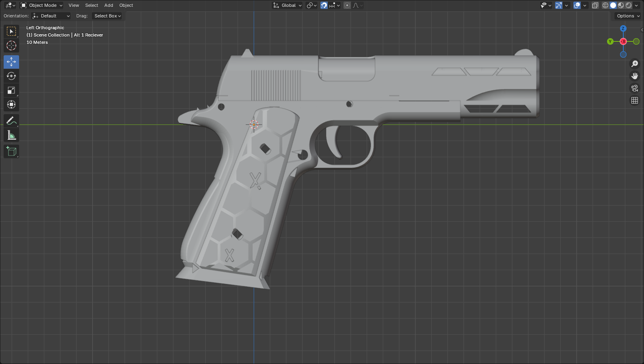Click the green Y axis on gizmo

coord(610,41)
